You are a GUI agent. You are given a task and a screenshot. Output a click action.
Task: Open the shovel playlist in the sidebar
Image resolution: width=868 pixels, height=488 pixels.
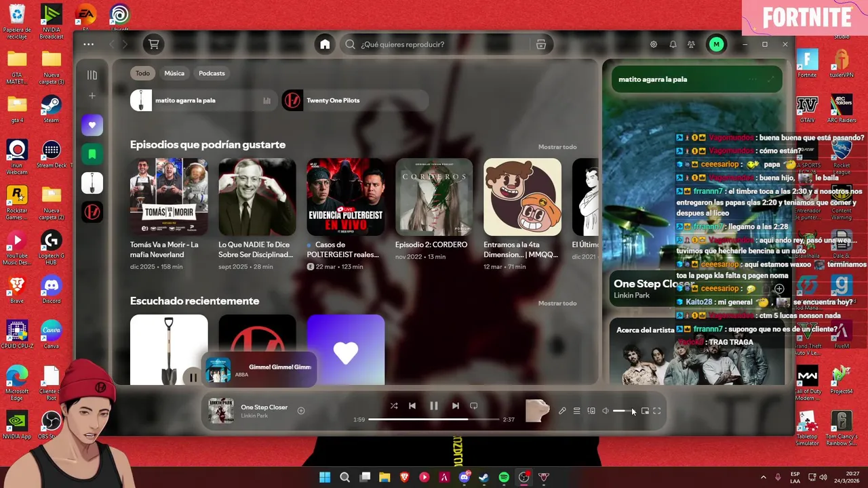pos(92,183)
